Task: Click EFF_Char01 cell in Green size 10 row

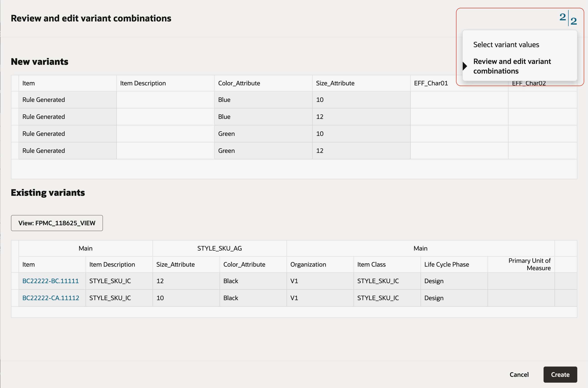Action: click(459, 134)
